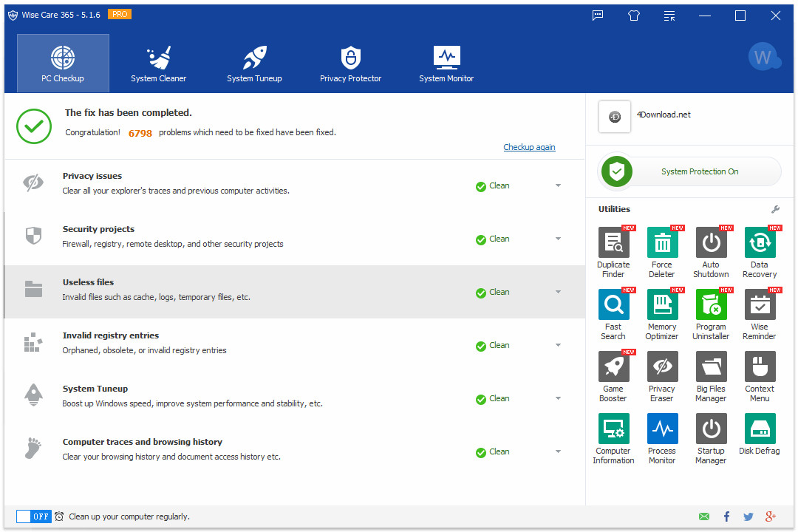Screen dimensions: 798x532
Task: Click the alarm clock schedule icon
Action: [x=59, y=516]
